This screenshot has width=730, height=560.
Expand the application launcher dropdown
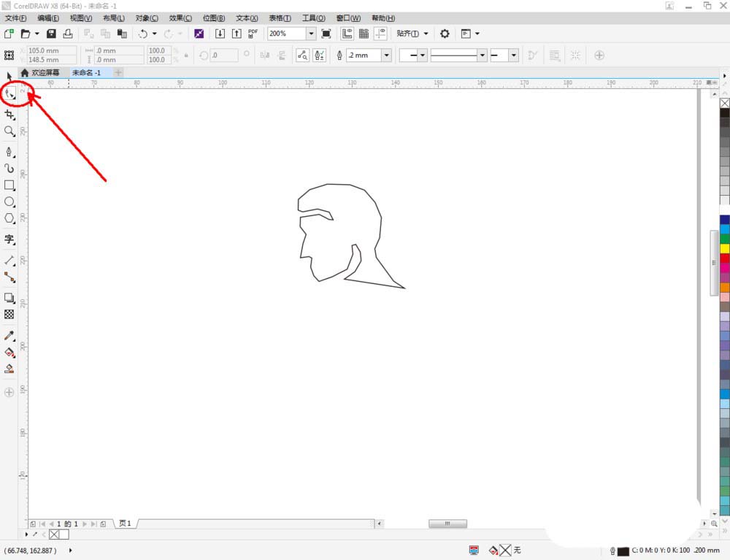(x=477, y=34)
